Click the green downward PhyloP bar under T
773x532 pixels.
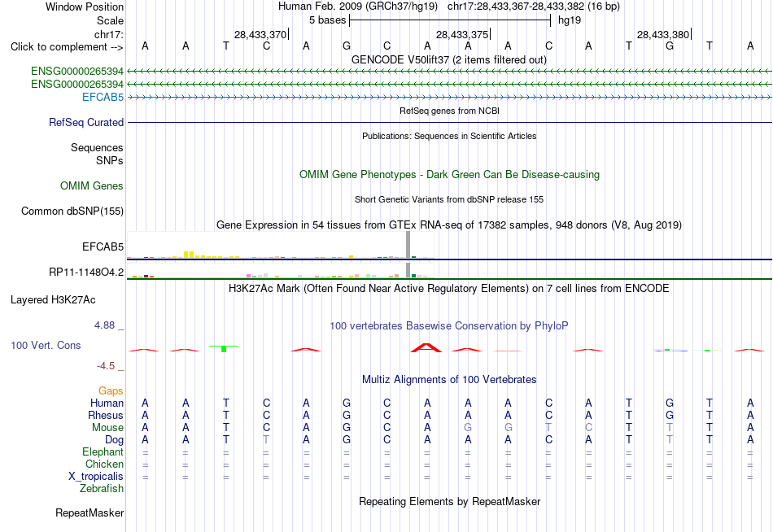(x=224, y=349)
